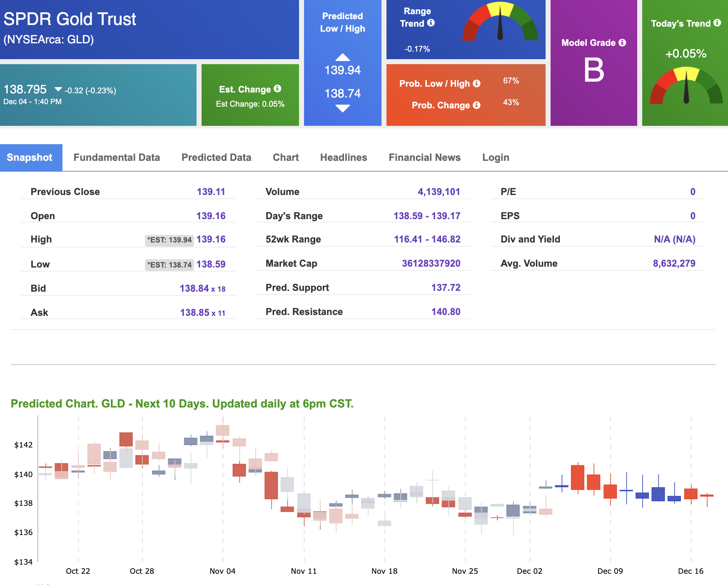Image resolution: width=728 pixels, height=585 pixels.
Task: Click the Avg. Volume value 8,632,279
Action: pyautogui.click(x=674, y=263)
